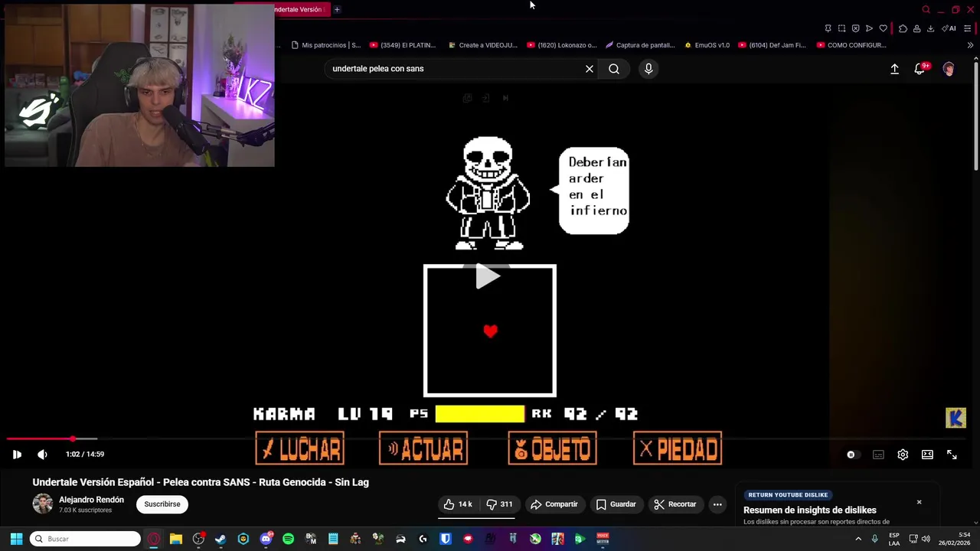The height and width of the screenshot is (551, 980).
Task: Open Discord from the taskbar
Action: (x=266, y=539)
